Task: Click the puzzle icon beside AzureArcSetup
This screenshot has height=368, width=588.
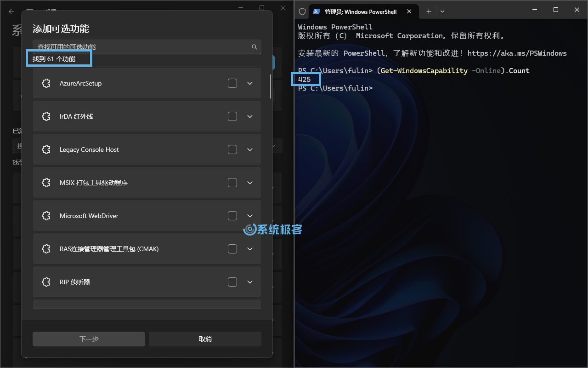Action: tap(46, 83)
